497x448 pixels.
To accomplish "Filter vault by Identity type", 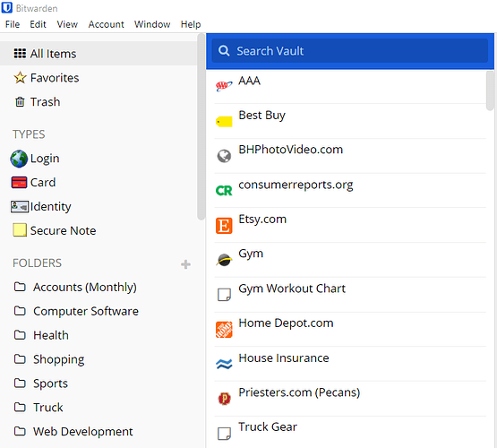I will click(51, 207).
